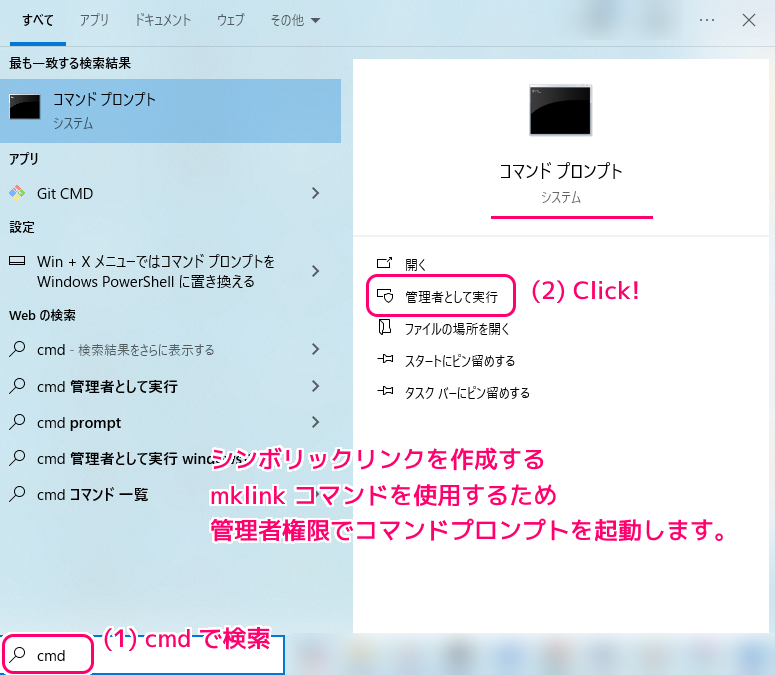Screen dimensions: 775x675
Task: Click the large Command Prompt preview icon
Action: point(560,110)
